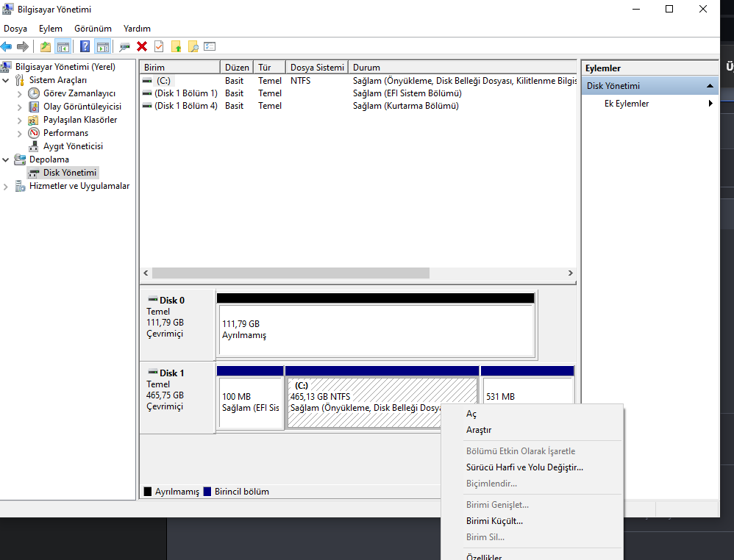Toggle Show/Hide Action Pane toolbar button
This screenshot has width=734, height=560.
click(x=102, y=47)
